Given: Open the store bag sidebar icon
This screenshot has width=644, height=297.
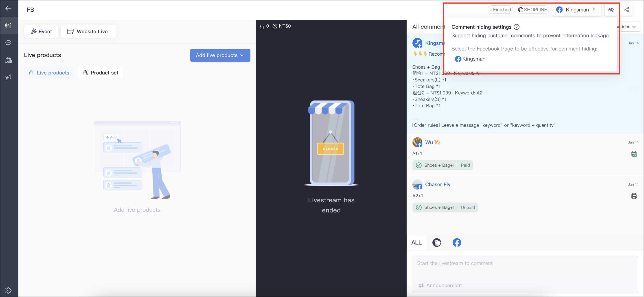Looking at the screenshot, I should point(8,60).
